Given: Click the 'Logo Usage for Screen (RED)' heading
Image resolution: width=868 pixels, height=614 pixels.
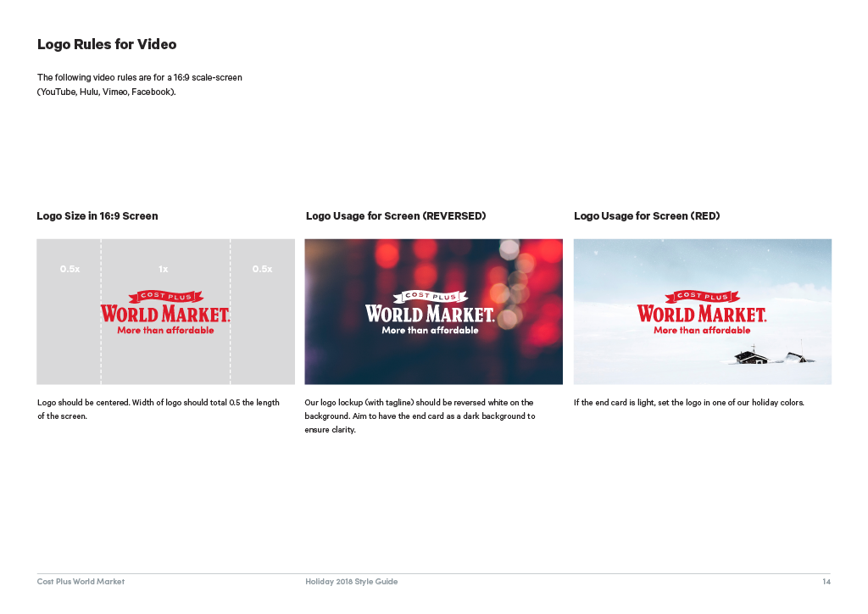Looking at the screenshot, I should (x=647, y=216).
